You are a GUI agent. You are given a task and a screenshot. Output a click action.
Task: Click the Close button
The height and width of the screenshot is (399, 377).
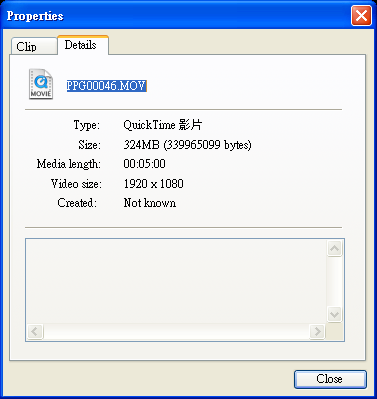pos(330,379)
